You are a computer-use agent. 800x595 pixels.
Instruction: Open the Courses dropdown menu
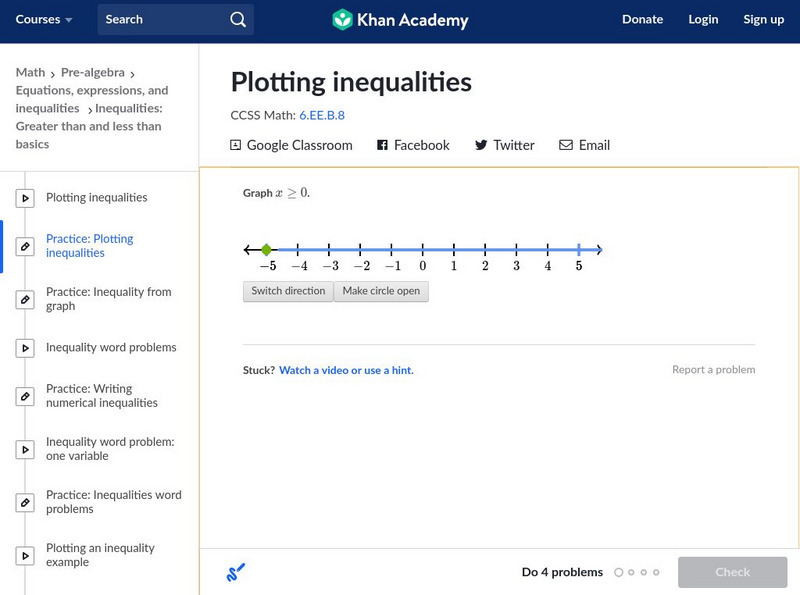(44, 19)
